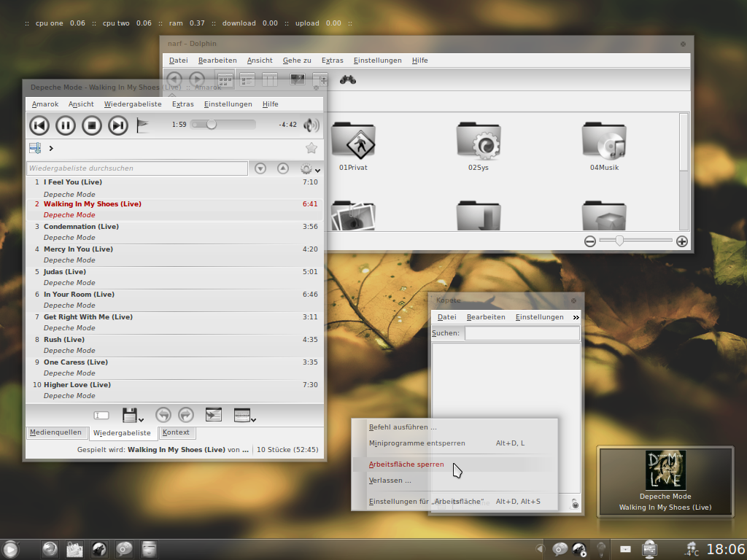Select track Judas (Live)
The width and height of the screenshot is (747, 560).
tap(175, 277)
